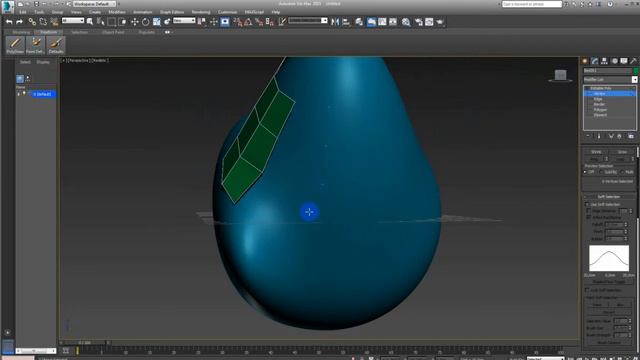
Task: Toggle the Lock Soft Selection checkbox
Action: coord(587,290)
